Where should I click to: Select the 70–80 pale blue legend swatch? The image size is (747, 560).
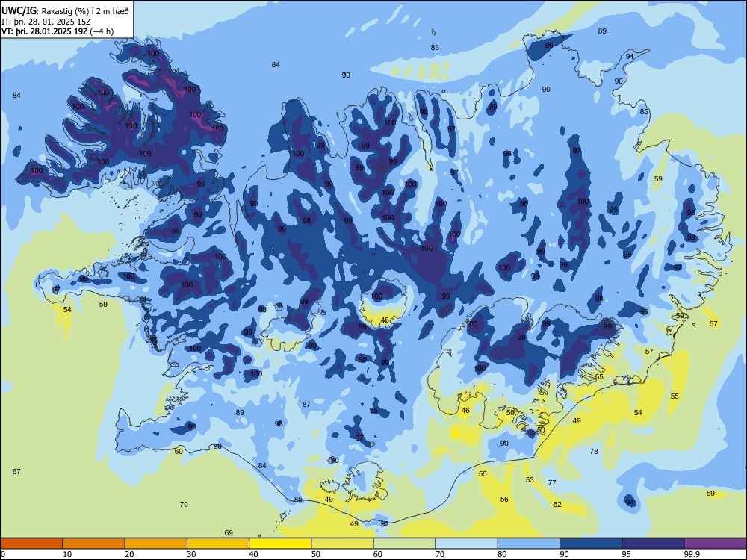466,544
